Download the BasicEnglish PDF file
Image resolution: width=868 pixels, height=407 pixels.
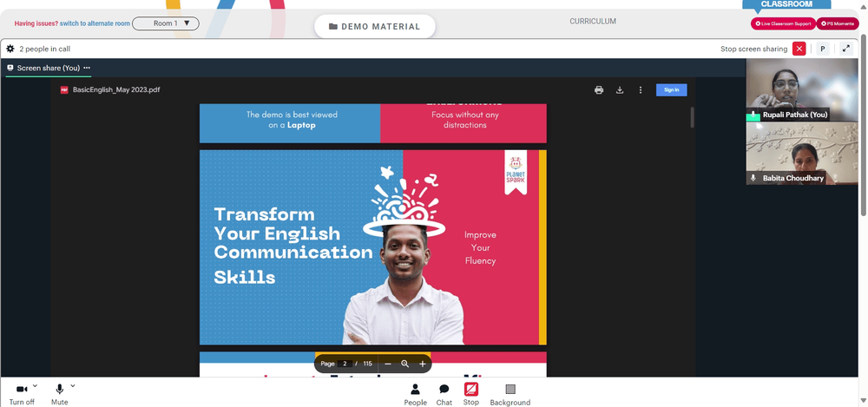620,89
